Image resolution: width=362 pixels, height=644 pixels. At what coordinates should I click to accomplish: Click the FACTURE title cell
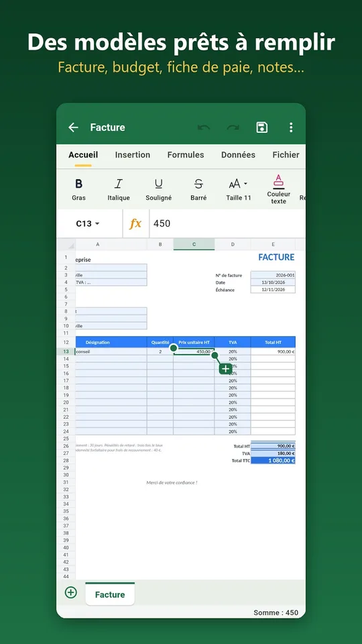pos(276,258)
